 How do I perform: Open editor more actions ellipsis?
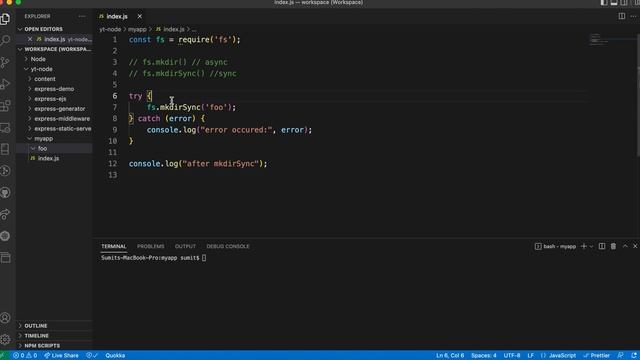633,16
